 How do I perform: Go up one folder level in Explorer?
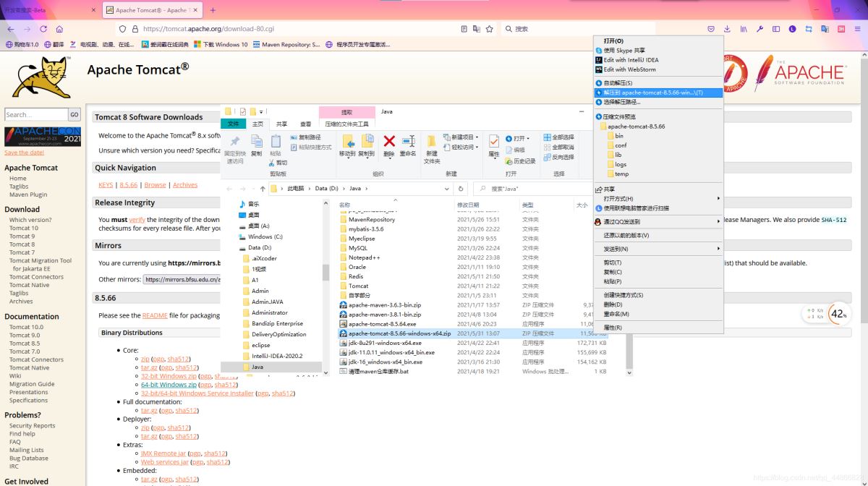point(262,189)
